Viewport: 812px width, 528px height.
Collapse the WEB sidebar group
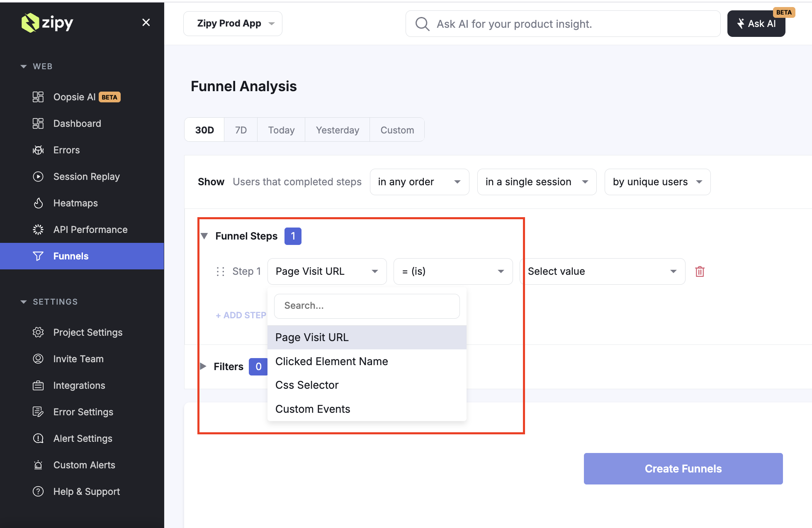coord(24,66)
